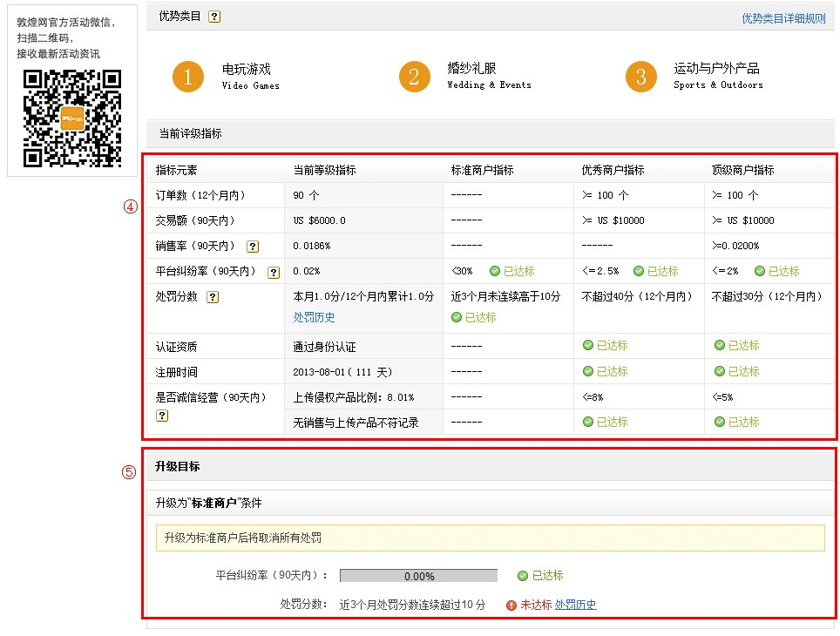Open the 平台纠纷率 help icon

tap(273, 271)
